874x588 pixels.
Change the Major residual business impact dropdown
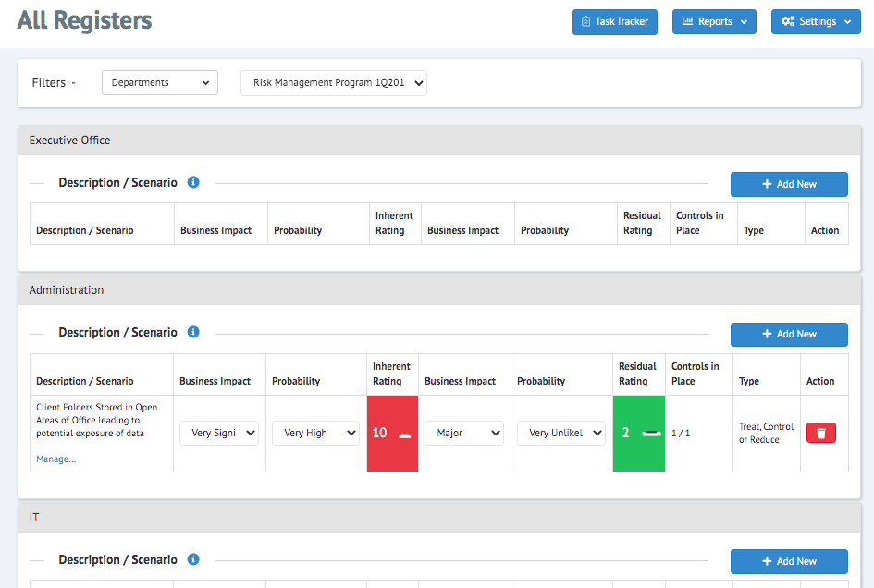click(463, 433)
